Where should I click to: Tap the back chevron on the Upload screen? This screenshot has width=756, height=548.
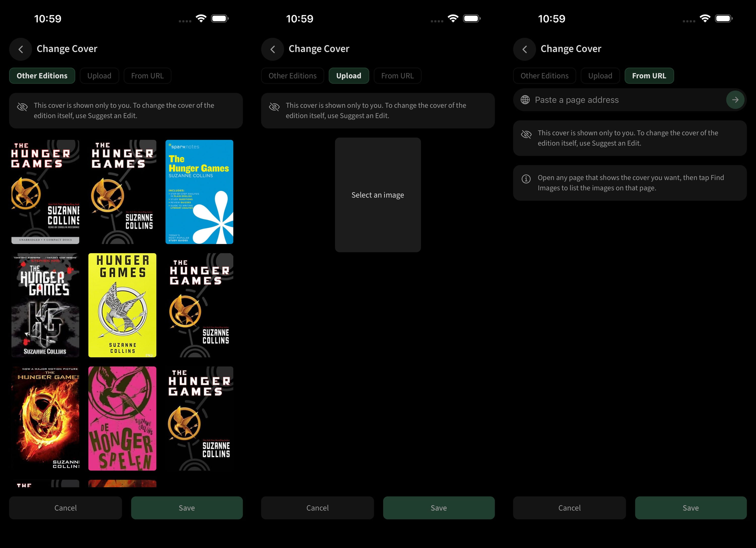pos(273,49)
